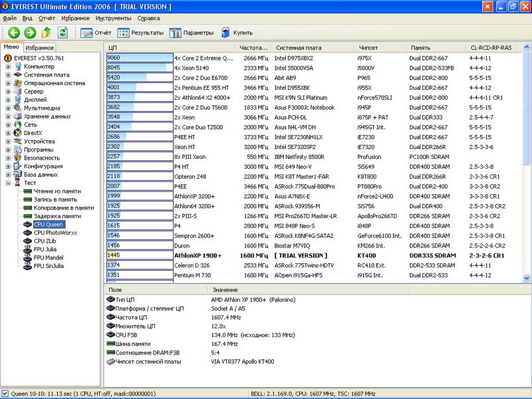This screenshot has height=399, width=532.
Task: Expand the Операционная система node
Action: (8, 83)
